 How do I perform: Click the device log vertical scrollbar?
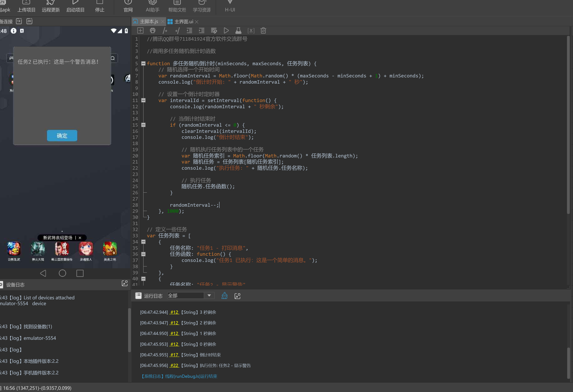[x=129, y=330]
